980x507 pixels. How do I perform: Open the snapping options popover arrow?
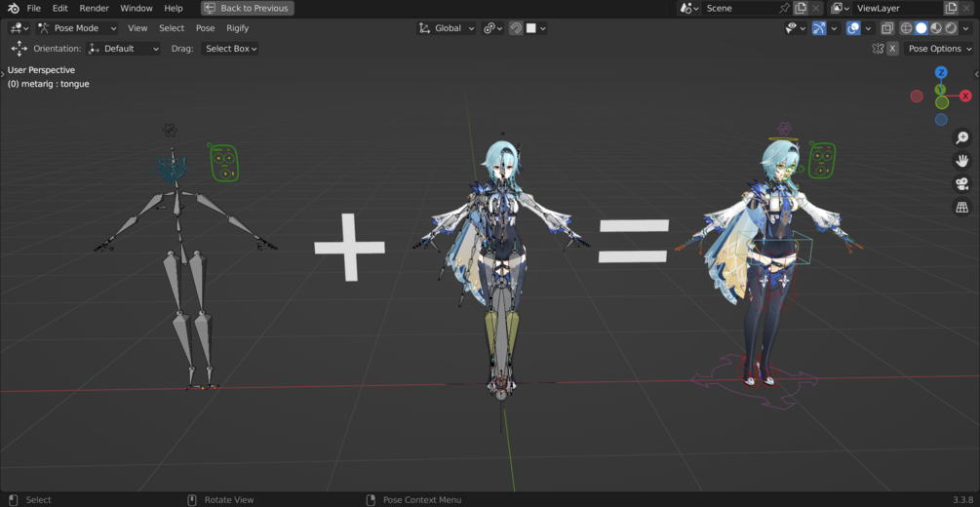click(542, 28)
